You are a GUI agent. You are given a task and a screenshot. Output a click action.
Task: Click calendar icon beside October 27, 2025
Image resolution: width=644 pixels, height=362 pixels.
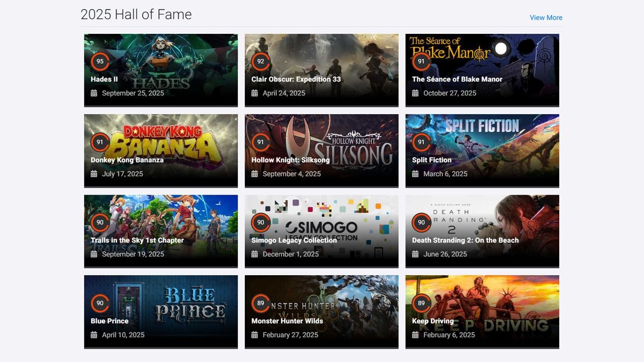click(x=415, y=93)
